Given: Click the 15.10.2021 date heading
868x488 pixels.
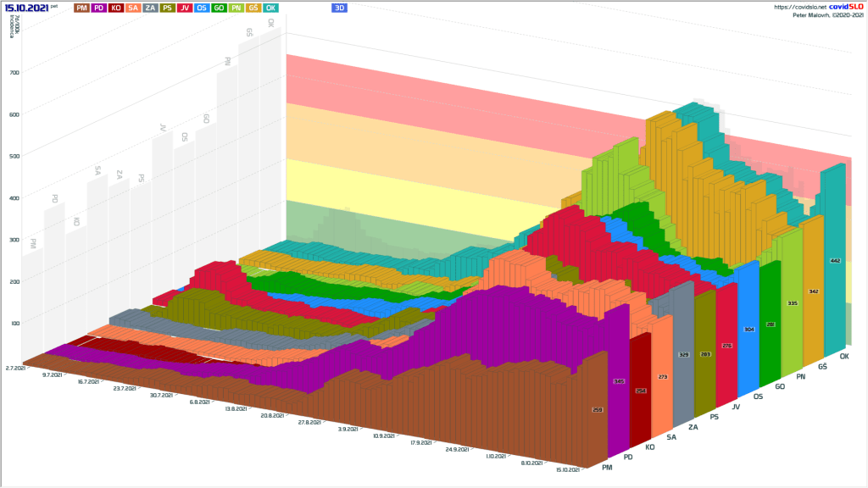Looking at the screenshot, I should [25, 8].
